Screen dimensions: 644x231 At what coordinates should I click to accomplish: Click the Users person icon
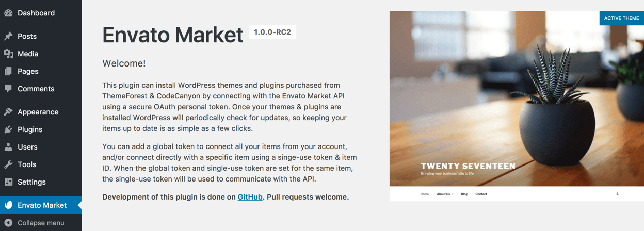point(8,147)
